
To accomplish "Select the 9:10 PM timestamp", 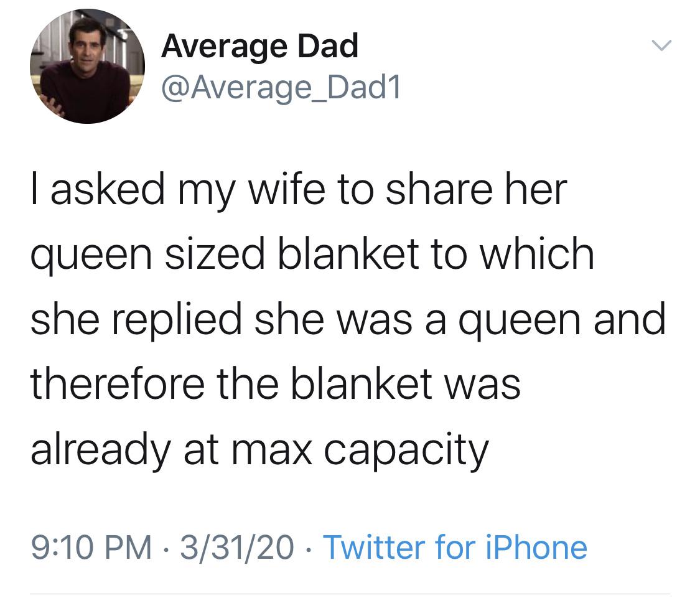I will click(x=91, y=548).
